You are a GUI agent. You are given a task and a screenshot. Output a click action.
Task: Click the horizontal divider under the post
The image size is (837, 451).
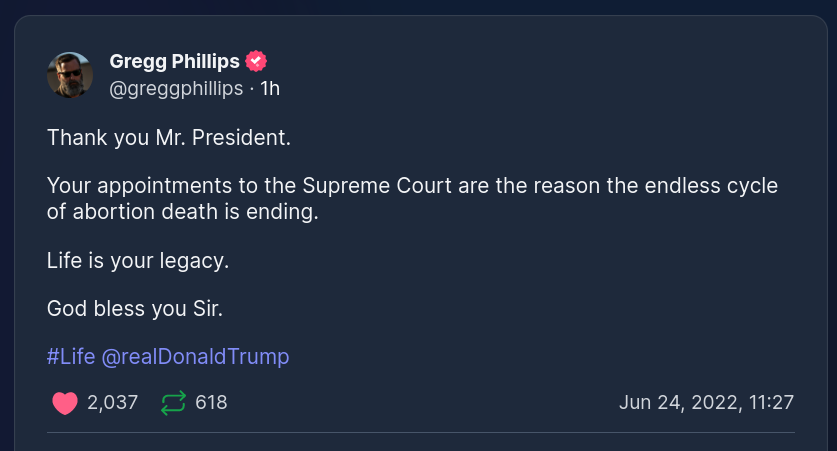(420, 433)
